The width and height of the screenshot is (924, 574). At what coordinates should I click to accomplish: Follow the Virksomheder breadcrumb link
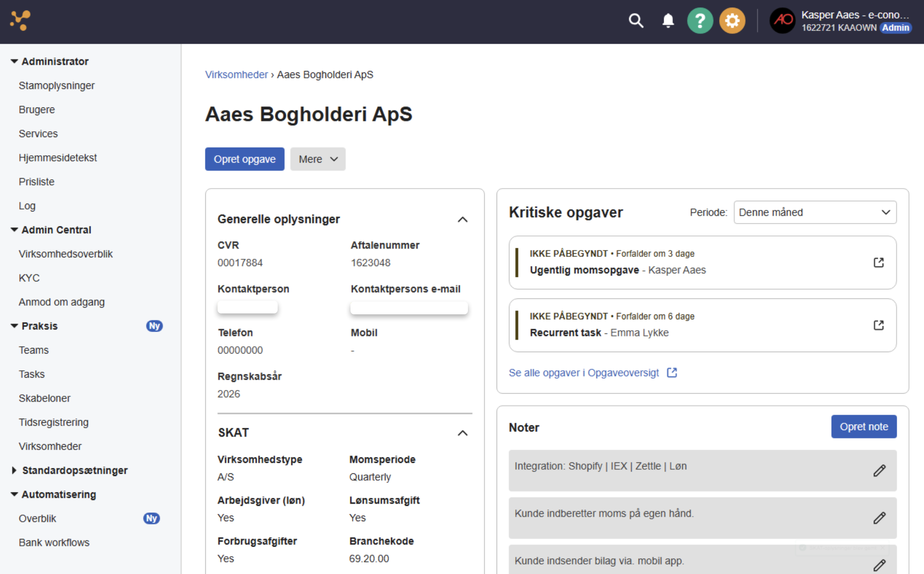coord(236,75)
